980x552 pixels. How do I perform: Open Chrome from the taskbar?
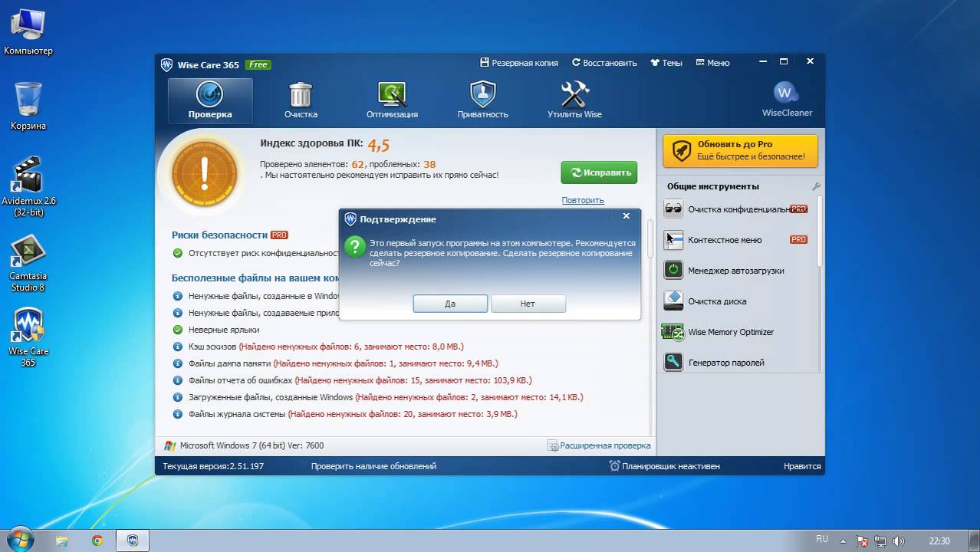pos(97,540)
